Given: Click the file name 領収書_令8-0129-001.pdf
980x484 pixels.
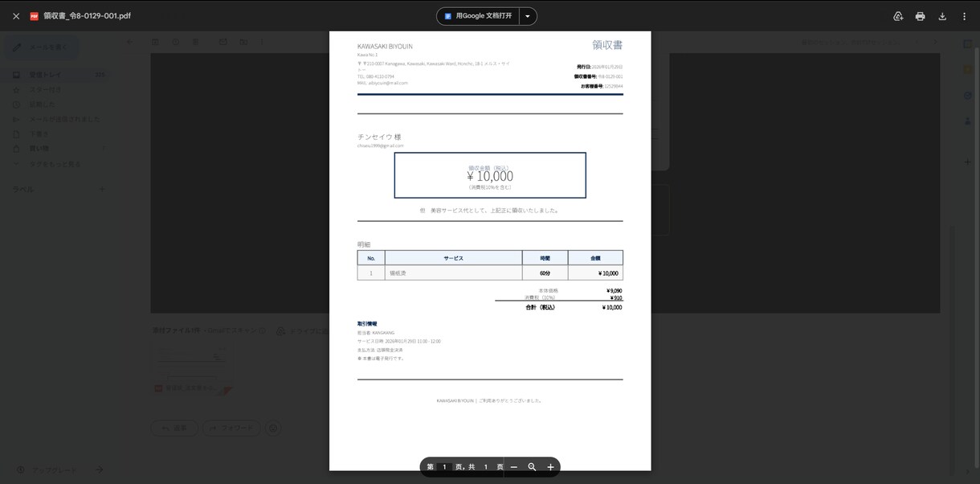Looking at the screenshot, I should click(x=88, y=16).
